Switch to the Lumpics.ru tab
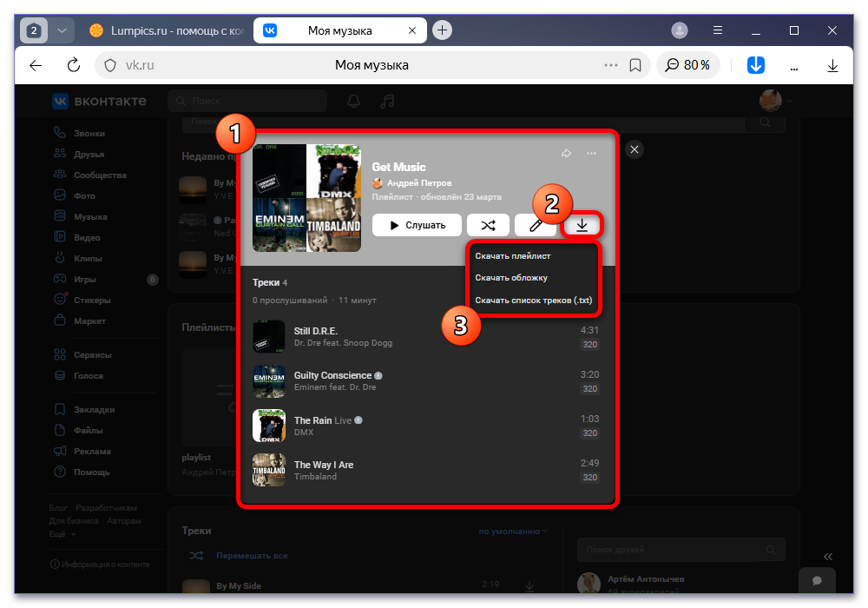The height and width of the screenshot is (608, 868). coord(166,30)
